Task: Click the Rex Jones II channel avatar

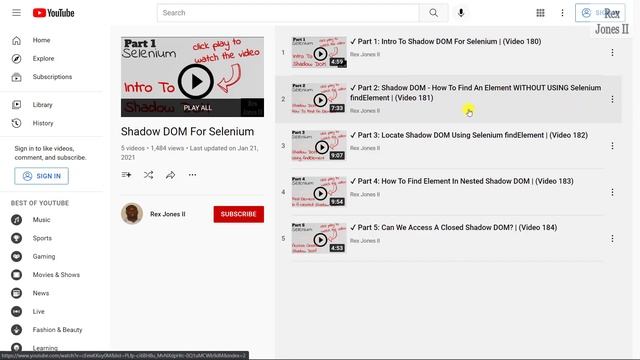Action: (x=132, y=213)
